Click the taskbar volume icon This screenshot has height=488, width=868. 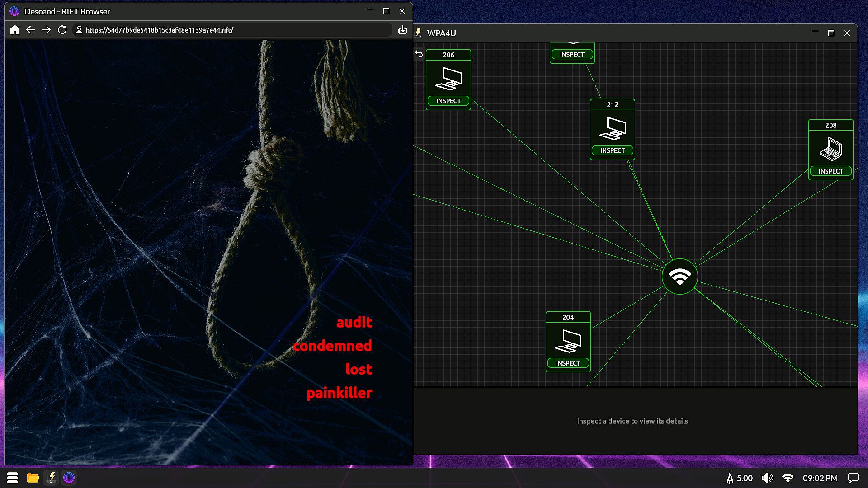tap(767, 478)
